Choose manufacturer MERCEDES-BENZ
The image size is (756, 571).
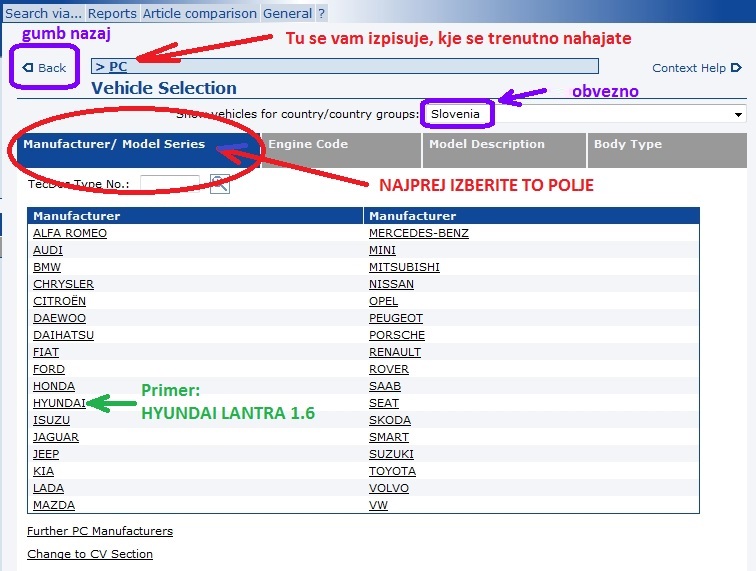pos(418,233)
